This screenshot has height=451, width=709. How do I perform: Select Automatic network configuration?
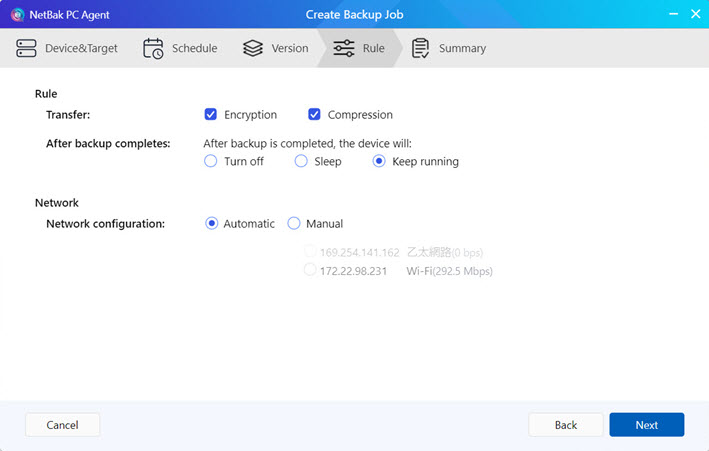pyautogui.click(x=211, y=224)
